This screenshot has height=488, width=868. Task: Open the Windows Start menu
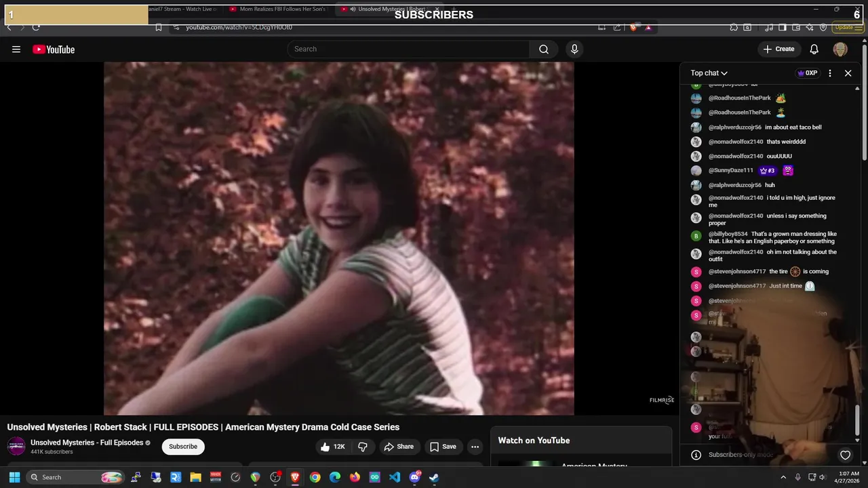click(x=14, y=477)
